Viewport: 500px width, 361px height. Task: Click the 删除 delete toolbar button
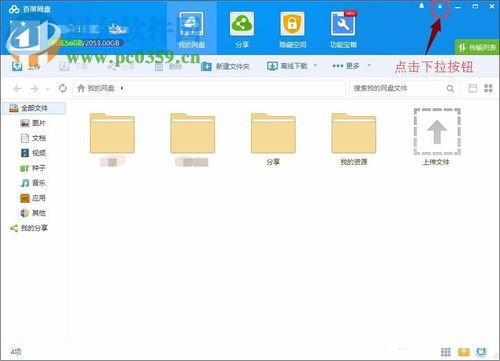(168, 66)
